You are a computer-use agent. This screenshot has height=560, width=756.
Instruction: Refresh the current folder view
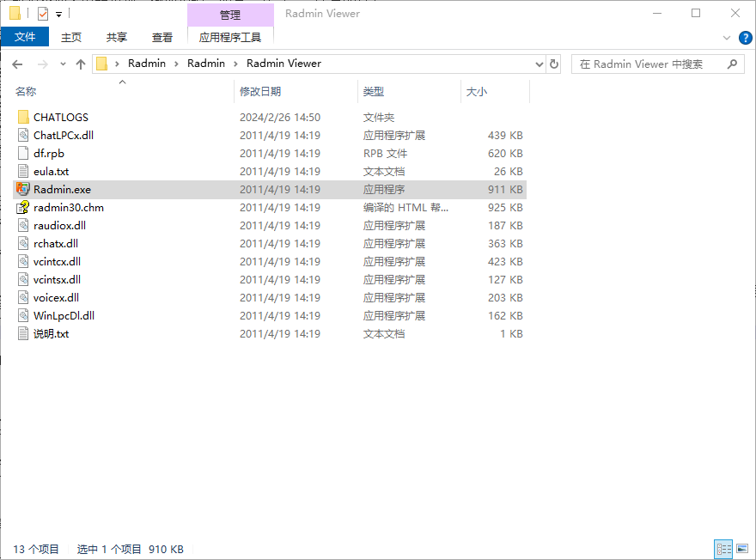point(554,64)
